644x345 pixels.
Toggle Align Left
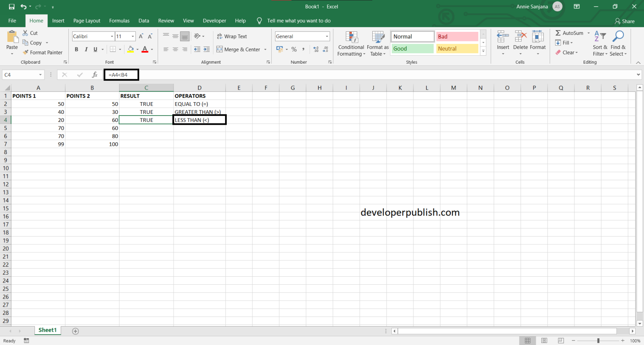(166, 49)
